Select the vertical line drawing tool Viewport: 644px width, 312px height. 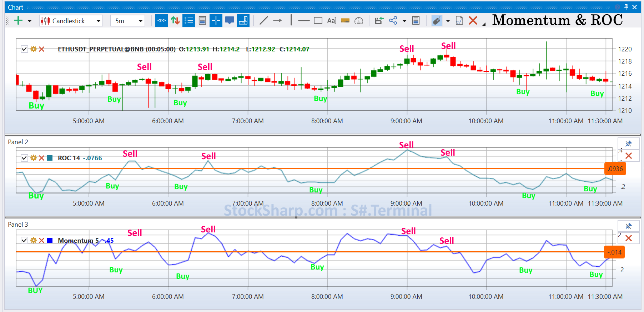pyautogui.click(x=291, y=20)
